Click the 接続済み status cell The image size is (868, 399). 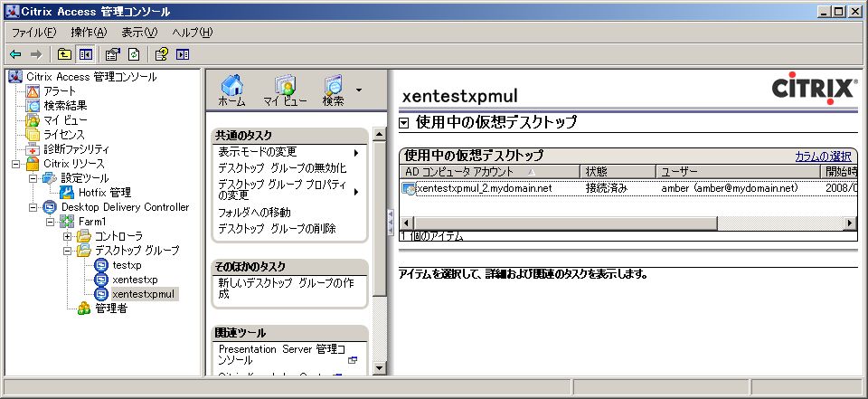[607, 188]
